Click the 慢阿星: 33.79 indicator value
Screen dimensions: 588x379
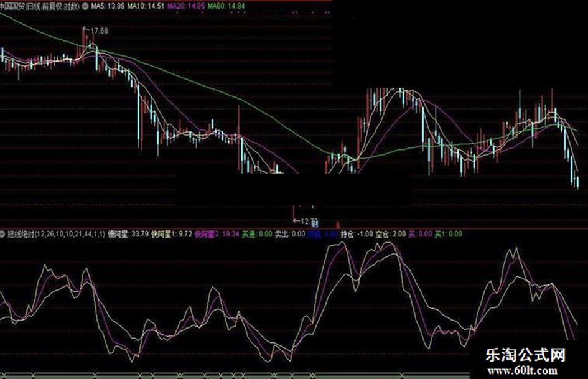pyautogui.click(x=128, y=235)
